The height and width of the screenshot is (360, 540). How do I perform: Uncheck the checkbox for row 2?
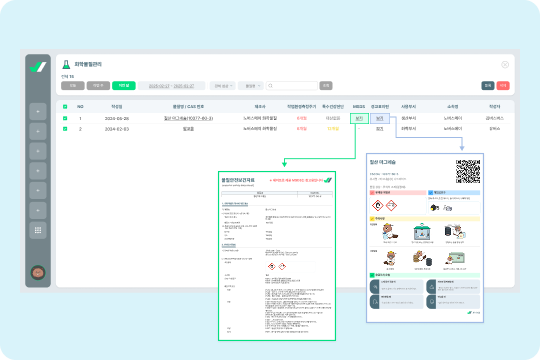click(65, 129)
